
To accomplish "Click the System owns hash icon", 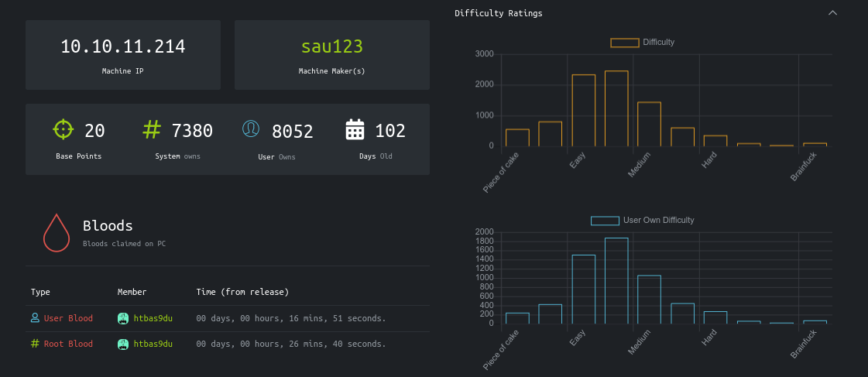I will coord(152,130).
